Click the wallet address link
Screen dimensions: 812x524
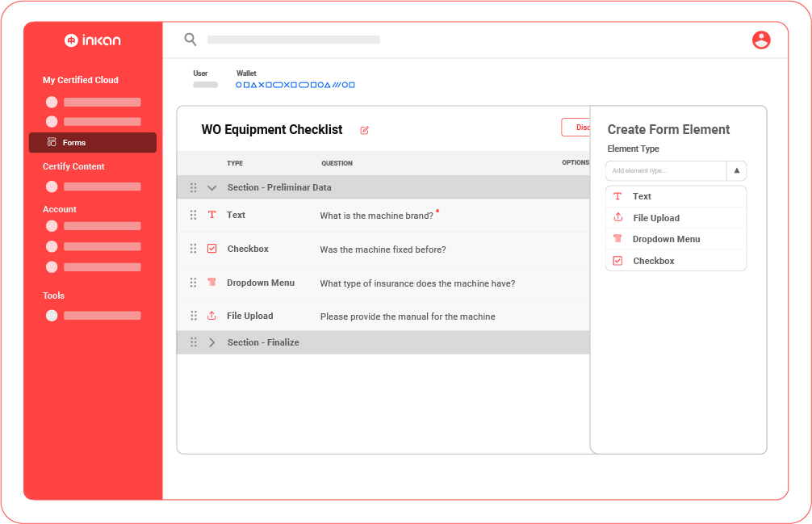tap(295, 85)
